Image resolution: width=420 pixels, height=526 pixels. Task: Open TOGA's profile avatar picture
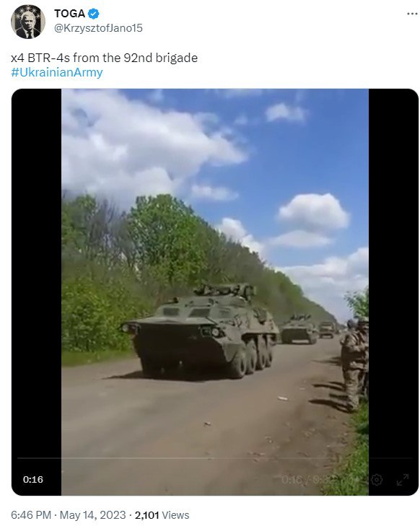pyautogui.click(x=28, y=21)
